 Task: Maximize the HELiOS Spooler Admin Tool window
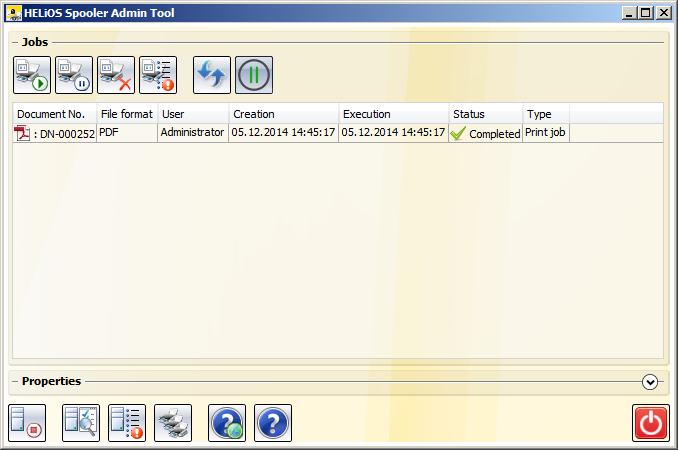pos(646,13)
